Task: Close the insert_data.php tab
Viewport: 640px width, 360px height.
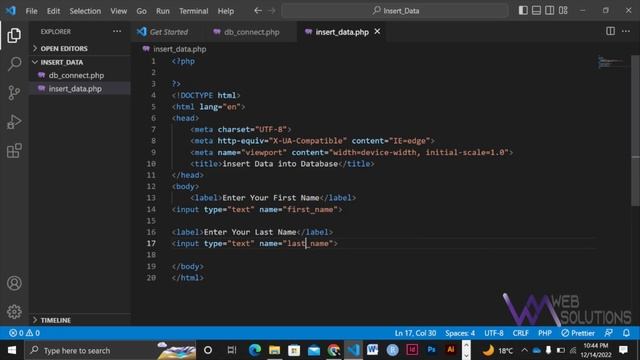Action: [x=377, y=31]
